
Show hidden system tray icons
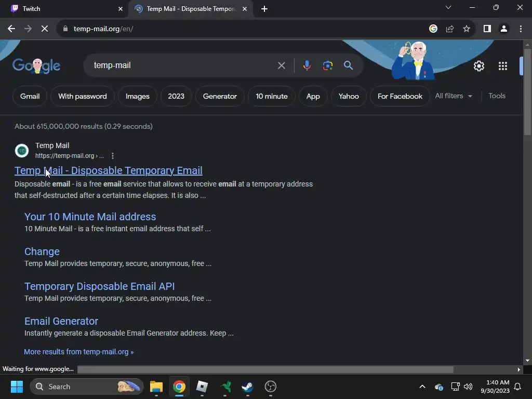[x=422, y=387]
